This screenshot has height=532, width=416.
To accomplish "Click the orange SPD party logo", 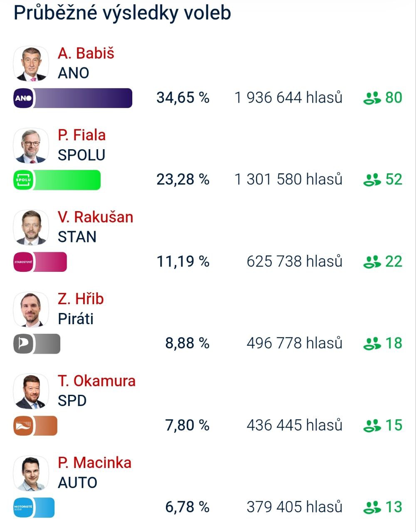I will pos(24,426).
